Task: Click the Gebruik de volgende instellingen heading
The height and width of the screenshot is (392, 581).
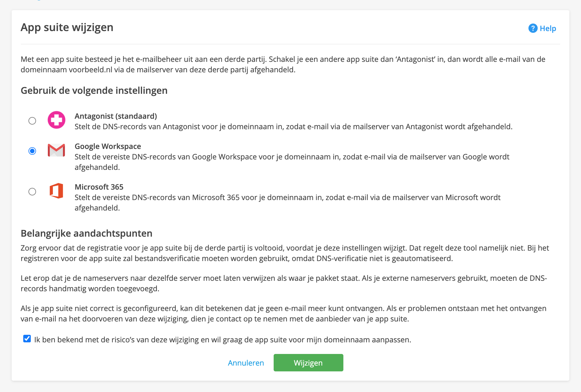Action: pyautogui.click(x=94, y=90)
